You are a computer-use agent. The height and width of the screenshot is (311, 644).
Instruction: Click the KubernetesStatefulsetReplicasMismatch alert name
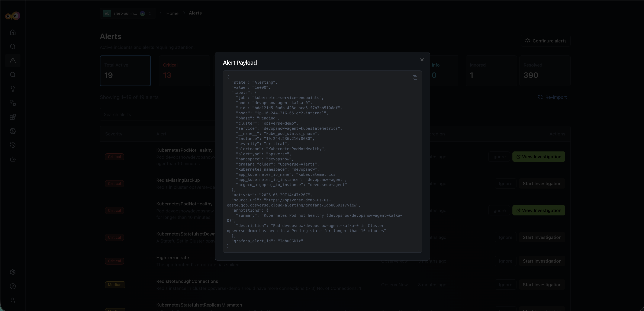tap(199, 305)
